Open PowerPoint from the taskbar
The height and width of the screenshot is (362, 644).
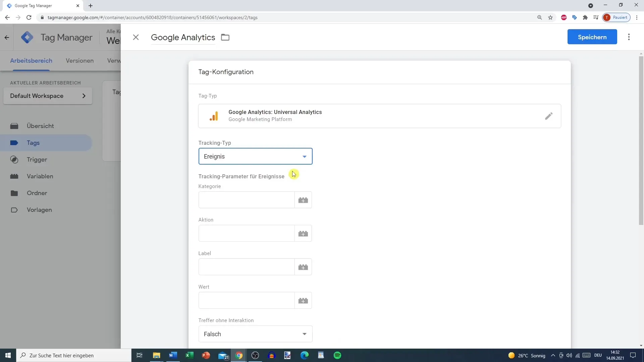click(206, 355)
